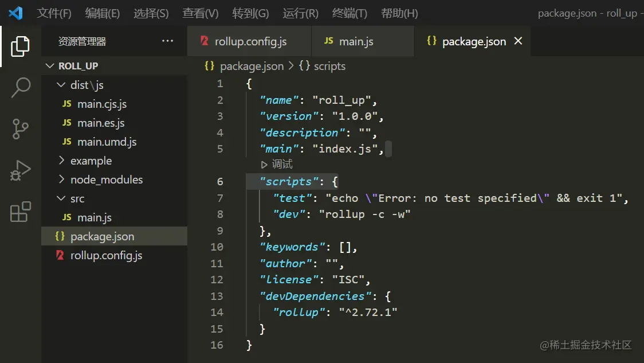Place cursor on "version" value "1.0.0"

pos(355,116)
